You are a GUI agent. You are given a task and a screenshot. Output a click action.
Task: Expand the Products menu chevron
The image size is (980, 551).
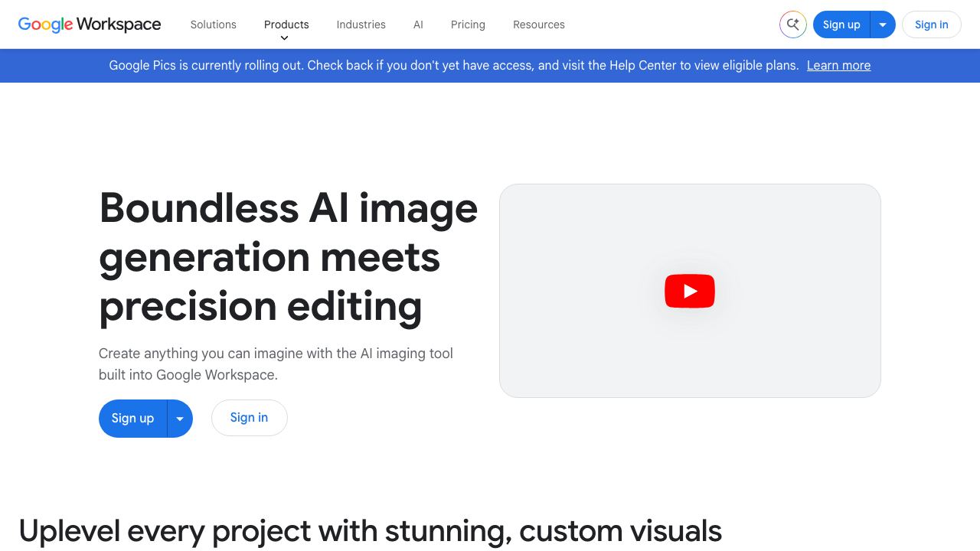pyautogui.click(x=285, y=37)
